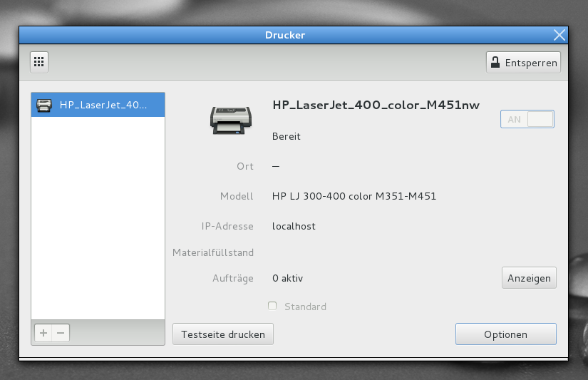Click the HP_LaserJet_400_color_M451nw printer name heading
Screen dimensions: 588x380
pyautogui.click(x=376, y=105)
